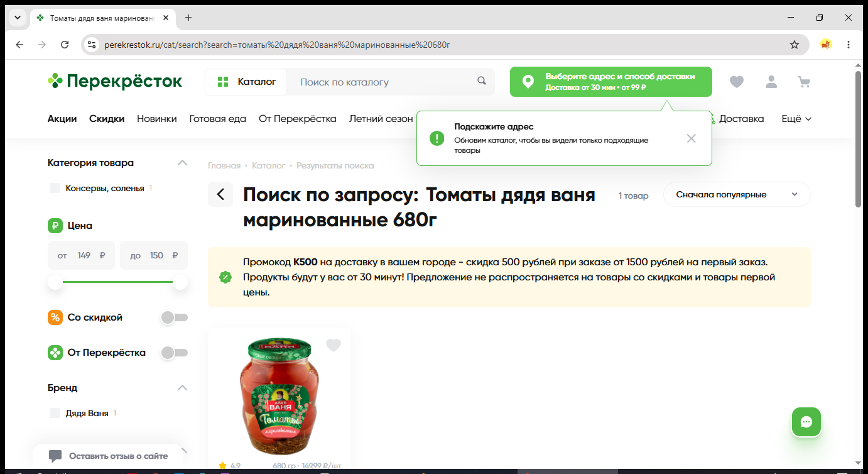Click the site information icon in address bar
The width and height of the screenshot is (868, 474).
tap(92, 45)
